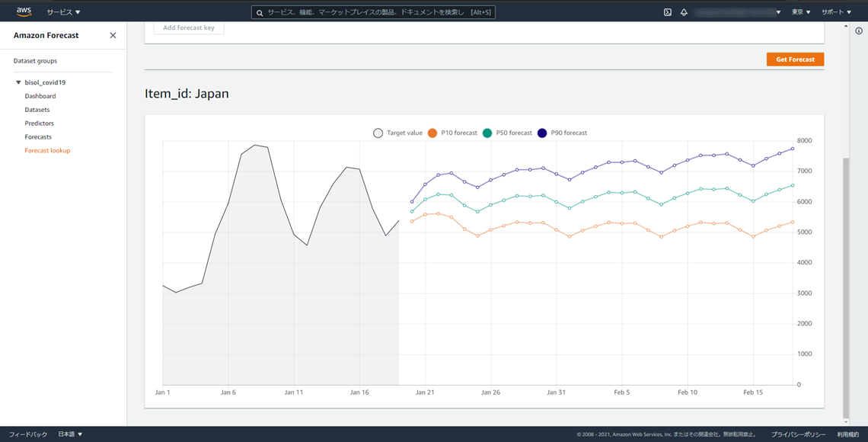The width and height of the screenshot is (868, 442).
Task: Open the サービス services dropdown
Action: click(63, 12)
